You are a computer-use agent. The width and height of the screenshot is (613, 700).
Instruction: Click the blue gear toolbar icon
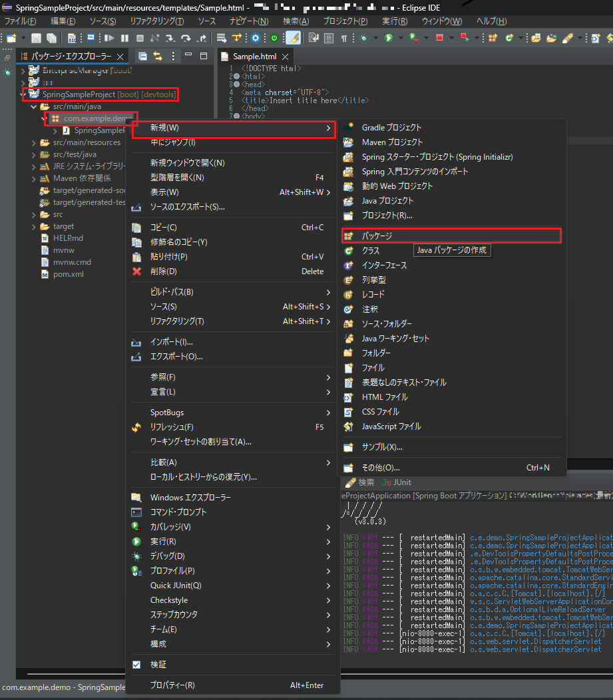pyautogui.click(x=256, y=39)
